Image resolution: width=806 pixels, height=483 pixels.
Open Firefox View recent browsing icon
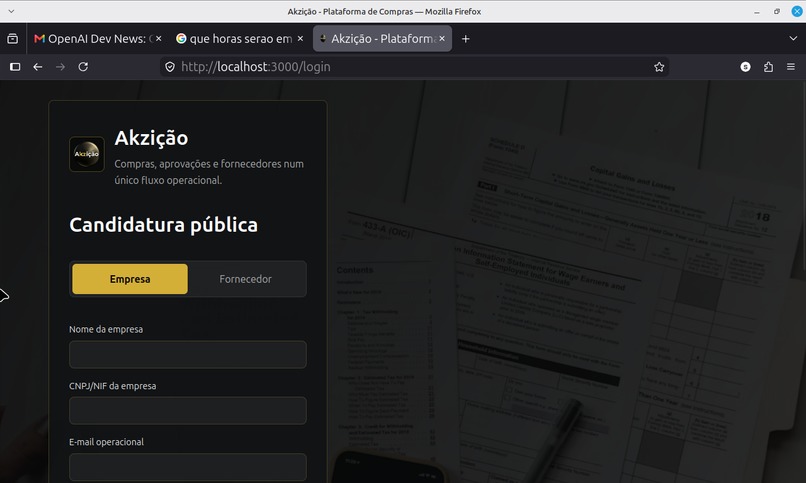(x=12, y=39)
